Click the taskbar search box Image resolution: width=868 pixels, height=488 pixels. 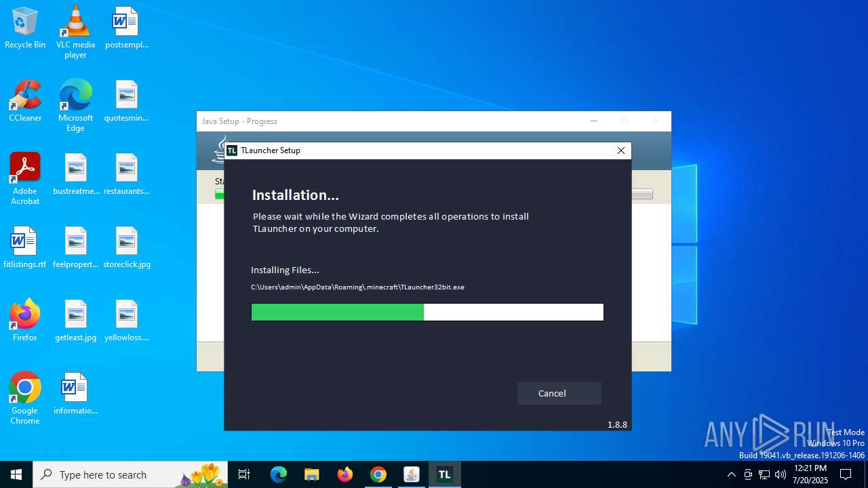tap(131, 474)
